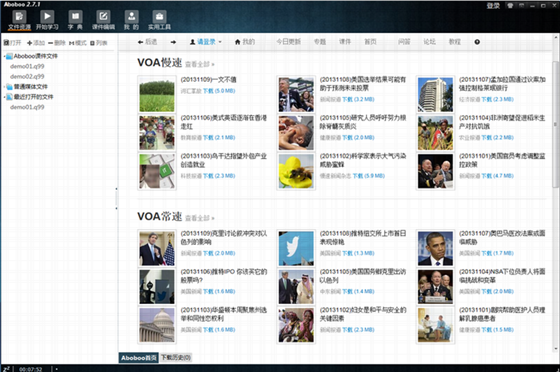Image resolution: width=560 pixels, height=372 pixels.
Task: Select demo01.q99 under 最近打开的文件
Action: 27,107
